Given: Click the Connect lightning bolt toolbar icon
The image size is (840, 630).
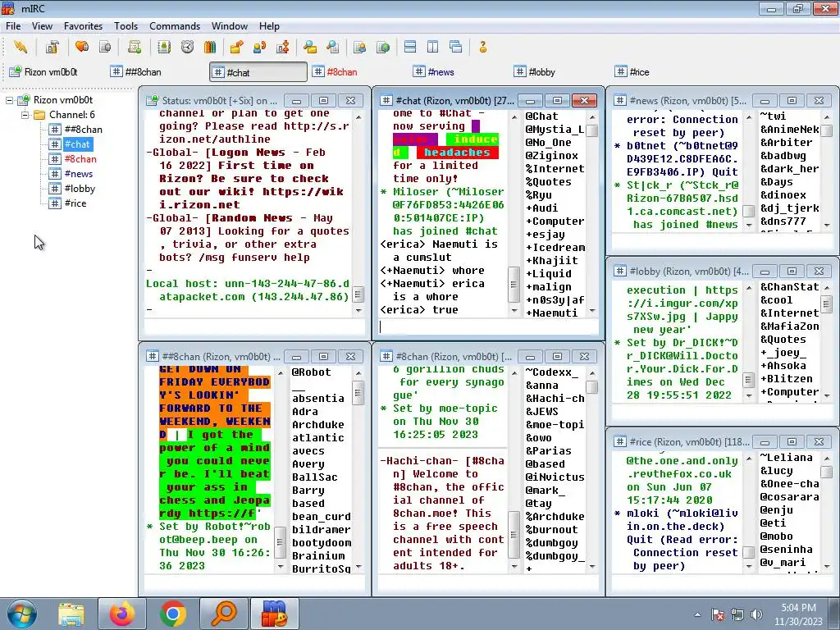Looking at the screenshot, I should click(x=21, y=47).
